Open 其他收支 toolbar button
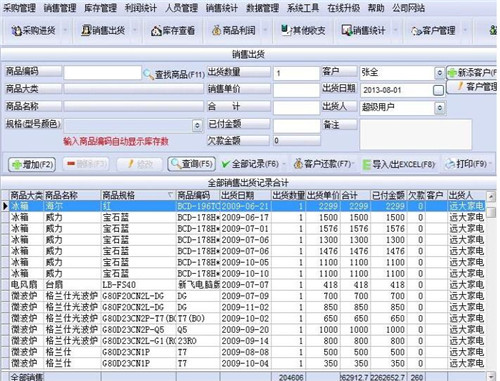The width and height of the screenshot is (500, 381). tap(303, 31)
